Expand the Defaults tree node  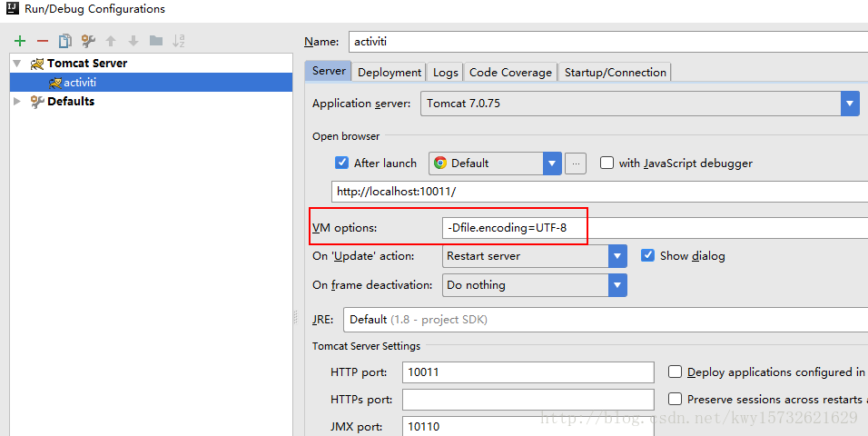point(17,102)
